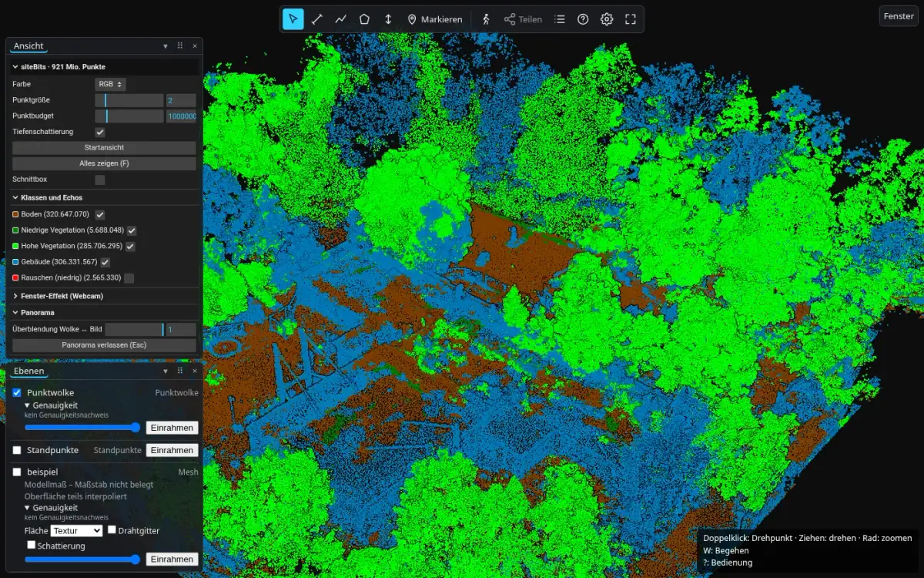Expand the Fenster-Effekt (Webcam) section
924x578 pixels.
[x=58, y=296]
